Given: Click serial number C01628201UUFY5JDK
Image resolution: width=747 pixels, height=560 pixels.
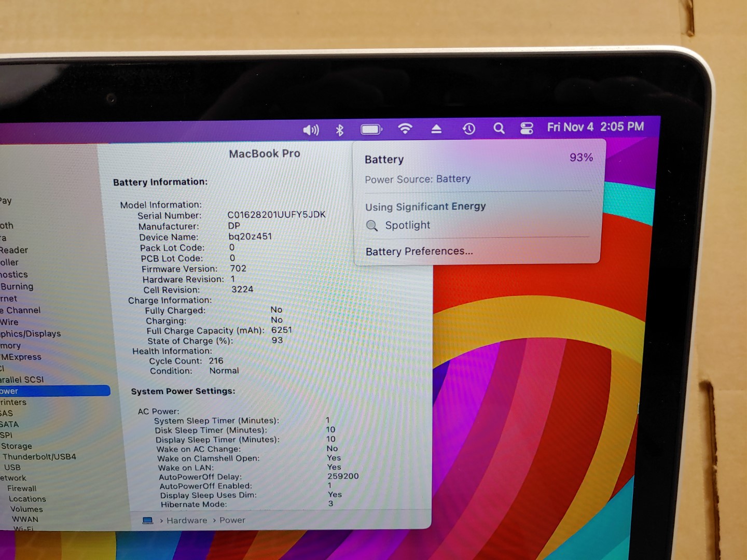Looking at the screenshot, I should [x=276, y=215].
